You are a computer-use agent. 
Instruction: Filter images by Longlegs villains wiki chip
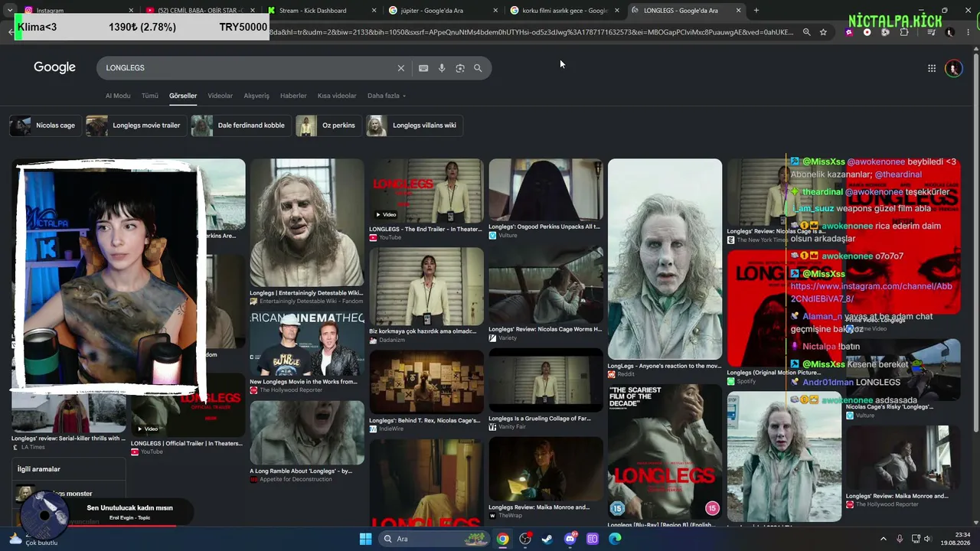coord(414,126)
